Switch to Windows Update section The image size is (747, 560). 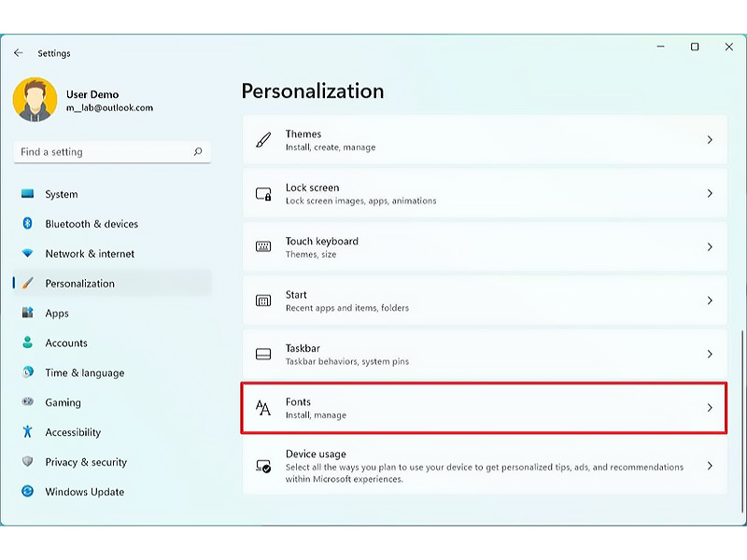pos(112,492)
